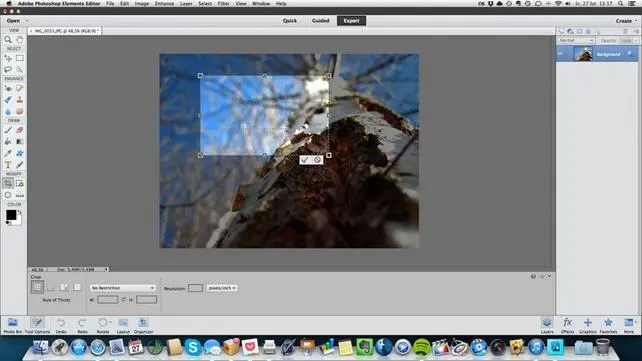Screen dimensions: 642x361
Task: Click the crop Height input field
Action: pyautogui.click(x=146, y=300)
